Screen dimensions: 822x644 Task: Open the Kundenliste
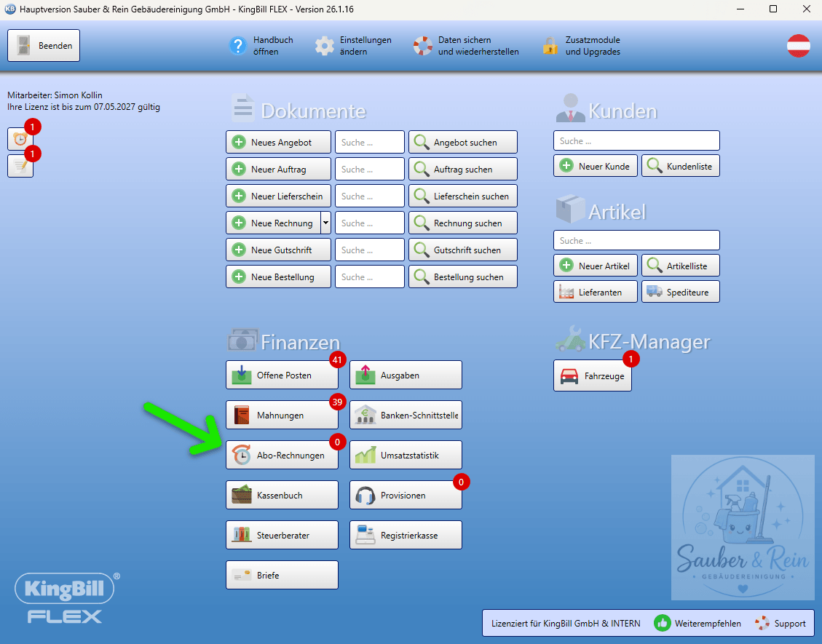[x=681, y=166]
